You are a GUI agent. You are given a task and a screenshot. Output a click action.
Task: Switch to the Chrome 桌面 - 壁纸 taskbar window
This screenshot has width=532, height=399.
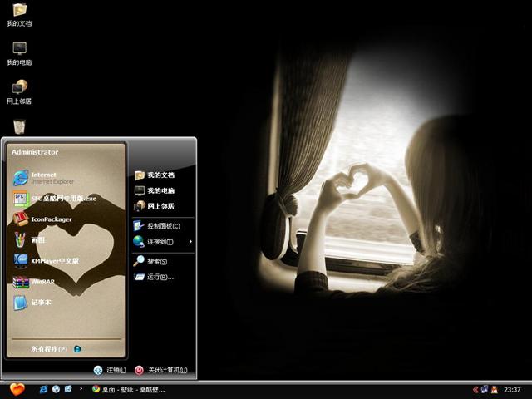pyautogui.click(x=129, y=390)
